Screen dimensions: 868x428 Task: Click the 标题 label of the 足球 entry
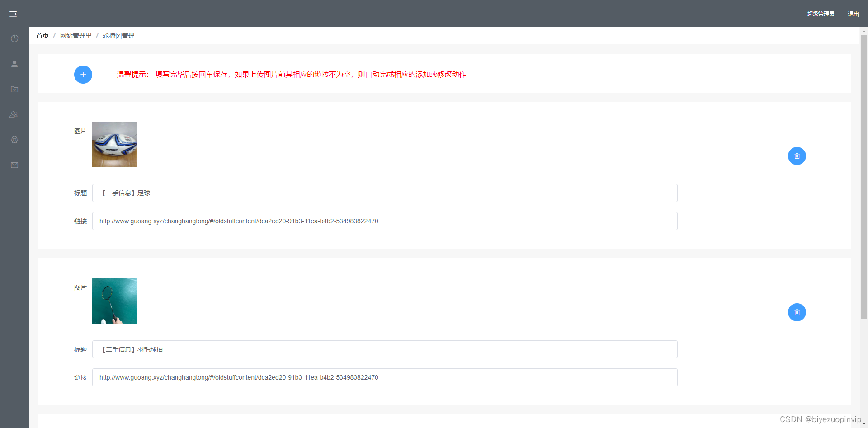tap(80, 193)
